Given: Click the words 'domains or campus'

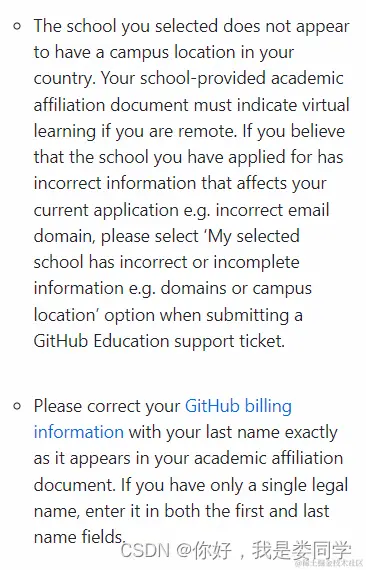Looking at the screenshot, I should pos(236,289).
